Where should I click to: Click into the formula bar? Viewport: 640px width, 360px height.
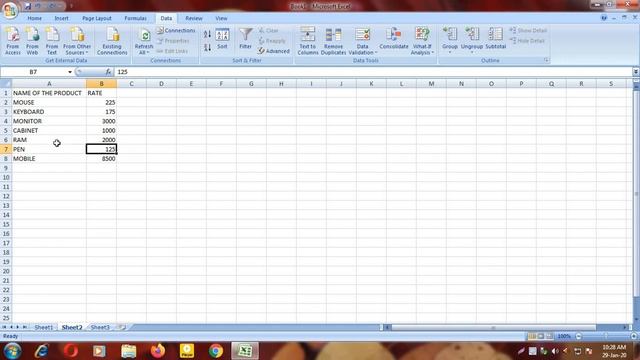[x=373, y=72]
